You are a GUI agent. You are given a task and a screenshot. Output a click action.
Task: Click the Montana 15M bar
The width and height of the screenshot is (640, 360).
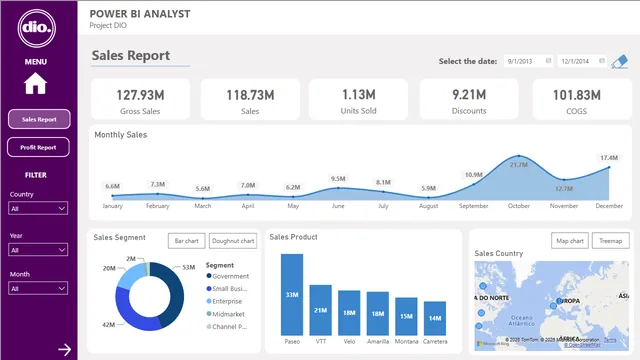click(x=406, y=316)
